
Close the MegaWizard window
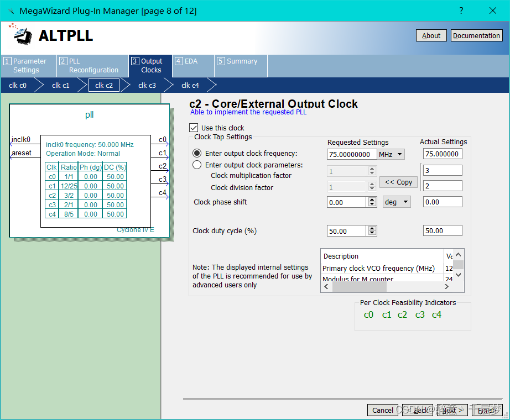492,11
